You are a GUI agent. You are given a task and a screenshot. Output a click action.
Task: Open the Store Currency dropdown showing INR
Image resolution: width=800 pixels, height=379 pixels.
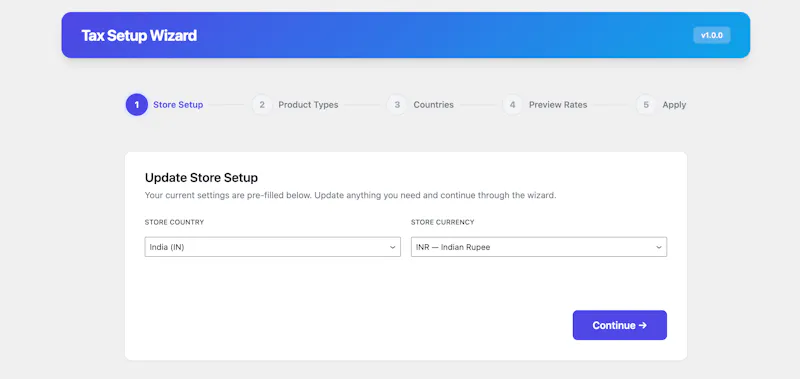coord(539,247)
